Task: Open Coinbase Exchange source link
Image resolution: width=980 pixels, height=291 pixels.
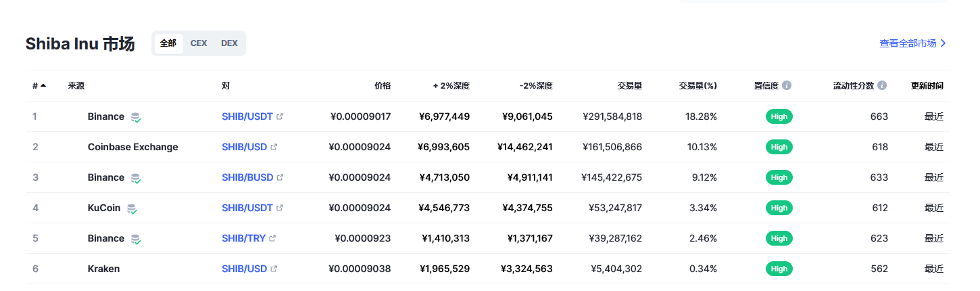Action: 133,147
